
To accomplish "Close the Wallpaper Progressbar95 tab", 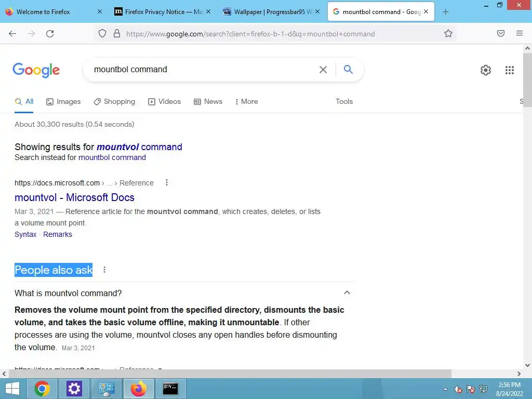I will (x=317, y=11).
